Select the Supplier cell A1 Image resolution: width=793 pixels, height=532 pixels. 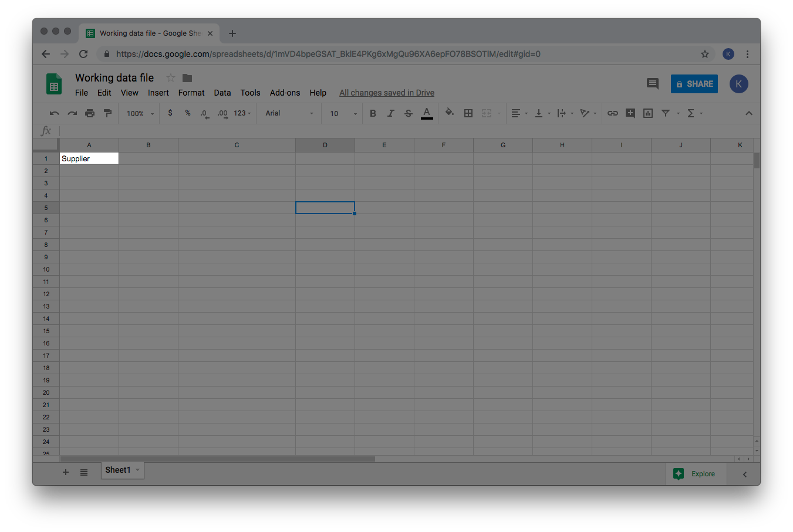click(x=89, y=158)
